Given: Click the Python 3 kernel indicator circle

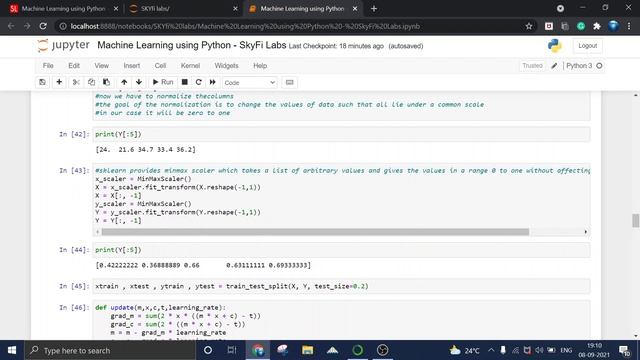Looking at the screenshot, I should click(599, 66).
